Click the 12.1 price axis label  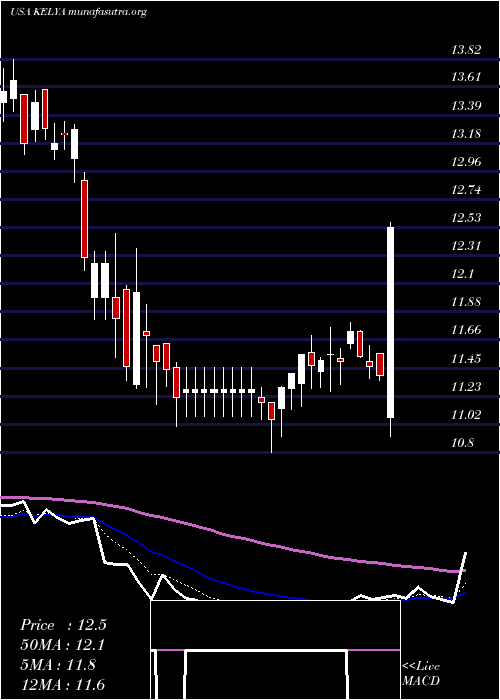(462, 274)
